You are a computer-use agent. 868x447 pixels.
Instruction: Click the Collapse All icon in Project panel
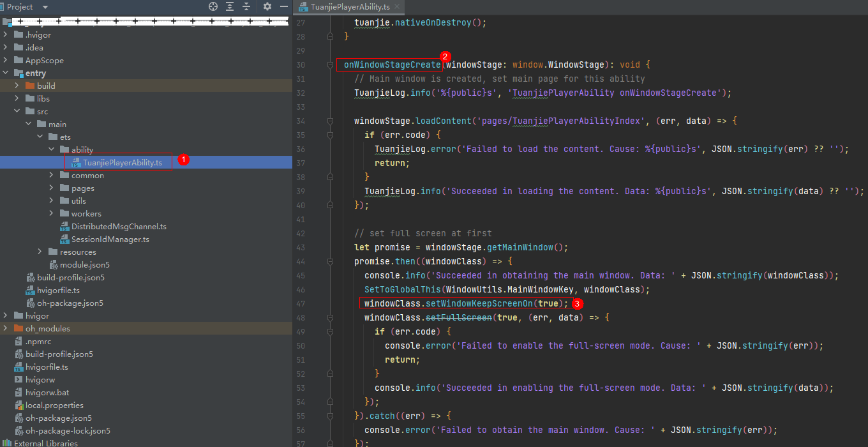tap(246, 6)
